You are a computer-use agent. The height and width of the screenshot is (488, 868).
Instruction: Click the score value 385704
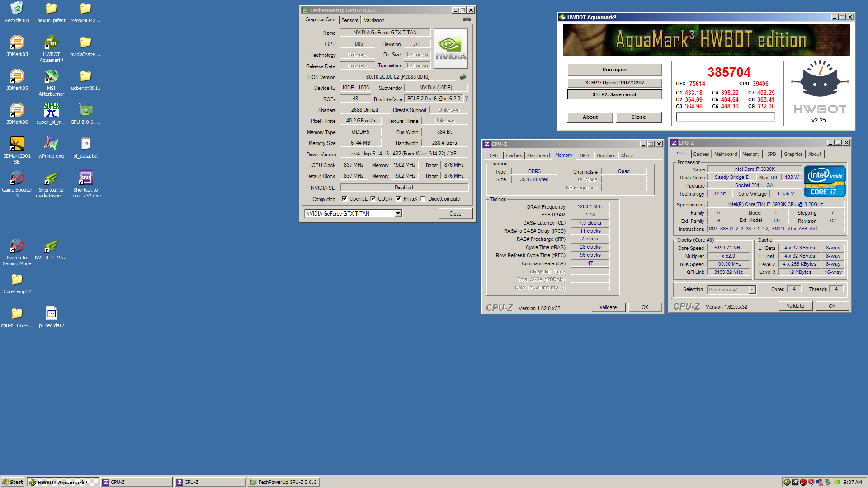pyautogui.click(x=729, y=72)
